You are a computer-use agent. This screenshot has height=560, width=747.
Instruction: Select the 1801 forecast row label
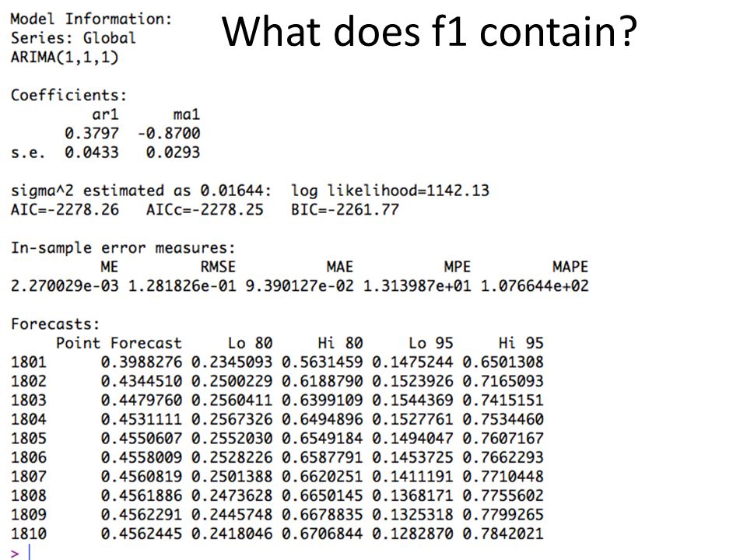(x=29, y=362)
